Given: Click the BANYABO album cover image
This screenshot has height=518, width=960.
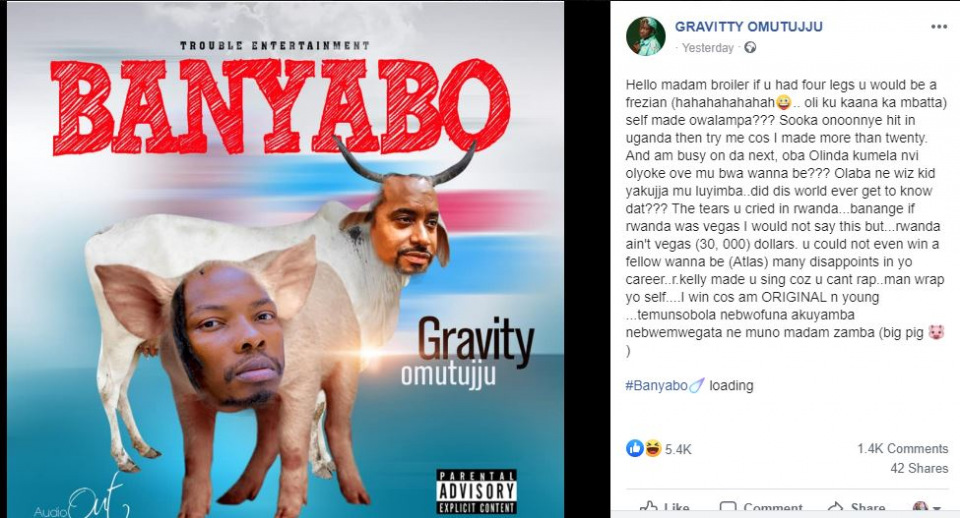Looking at the screenshot, I should [x=285, y=259].
